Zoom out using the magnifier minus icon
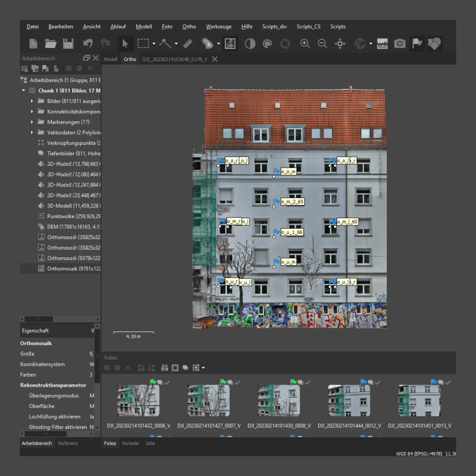Screen dimensions: 476x476 point(322,44)
